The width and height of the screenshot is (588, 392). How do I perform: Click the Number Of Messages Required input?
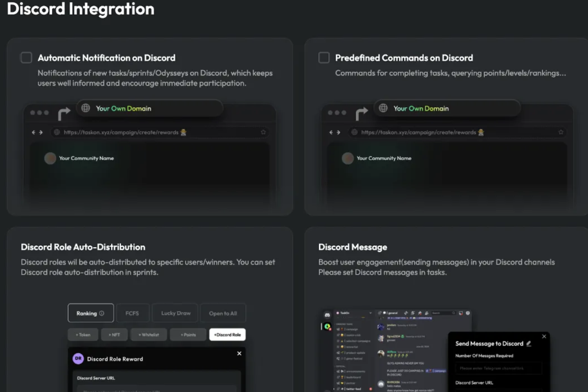tap(498, 368)
